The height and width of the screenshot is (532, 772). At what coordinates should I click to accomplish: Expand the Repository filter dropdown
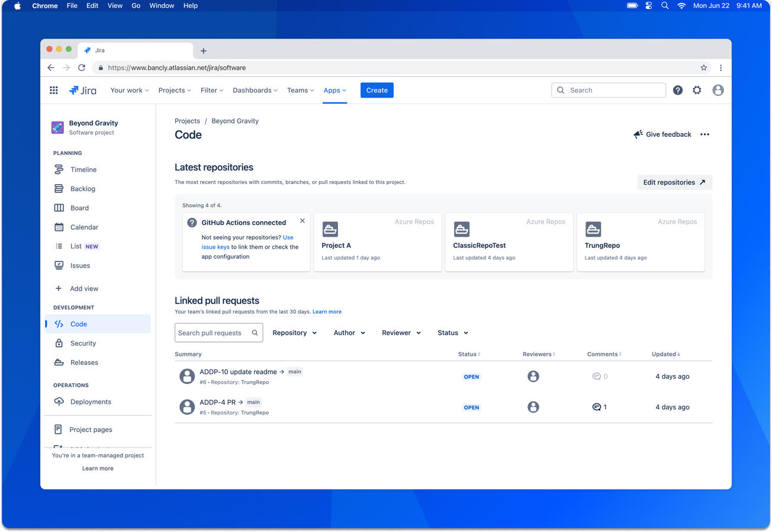tap(294, 333)
